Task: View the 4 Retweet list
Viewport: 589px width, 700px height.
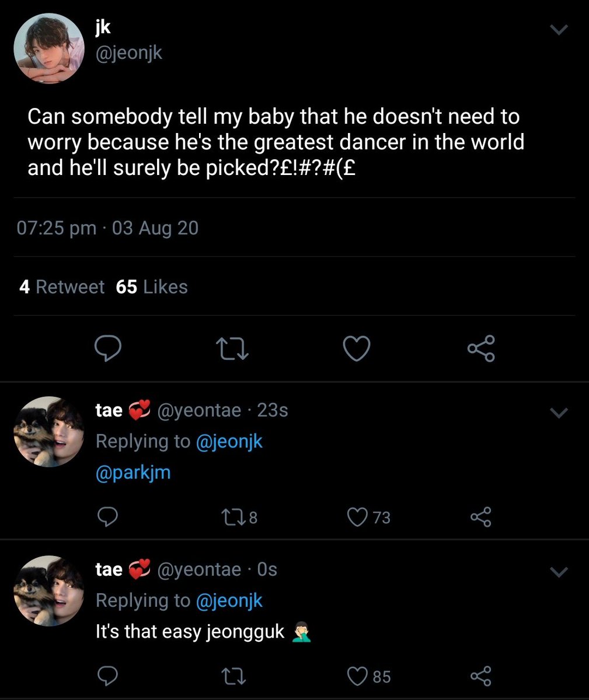Action: coord(61,287)
